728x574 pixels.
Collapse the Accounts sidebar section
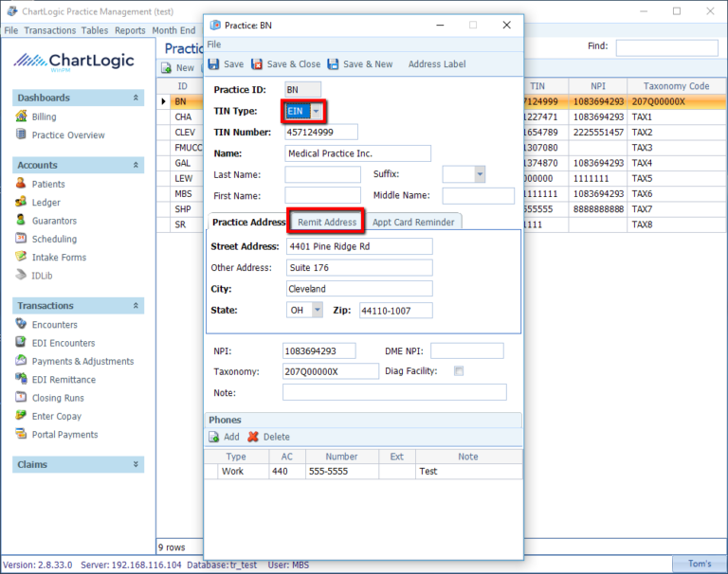pyautogui.click(x=136, y=165)
